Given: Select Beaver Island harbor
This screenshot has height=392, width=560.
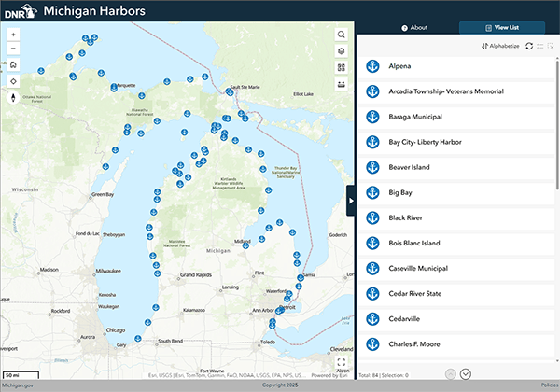Looking at the screenshot, I should point(456,167).
